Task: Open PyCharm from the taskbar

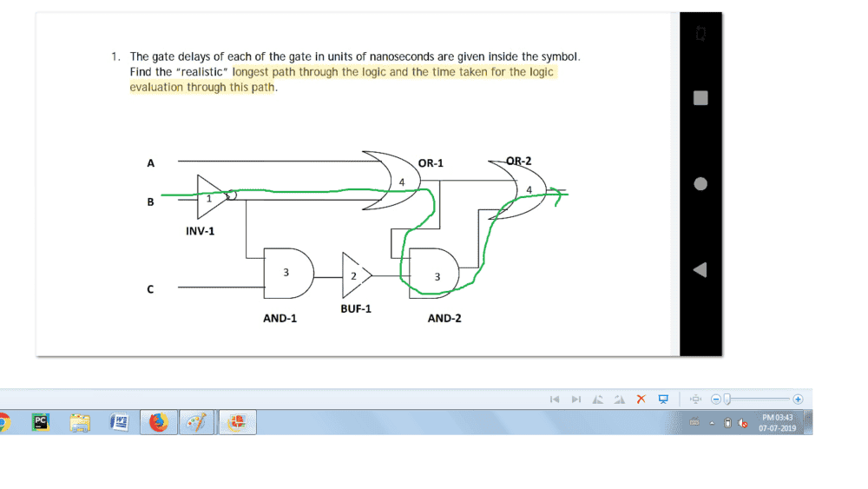Action: point(40,422)
